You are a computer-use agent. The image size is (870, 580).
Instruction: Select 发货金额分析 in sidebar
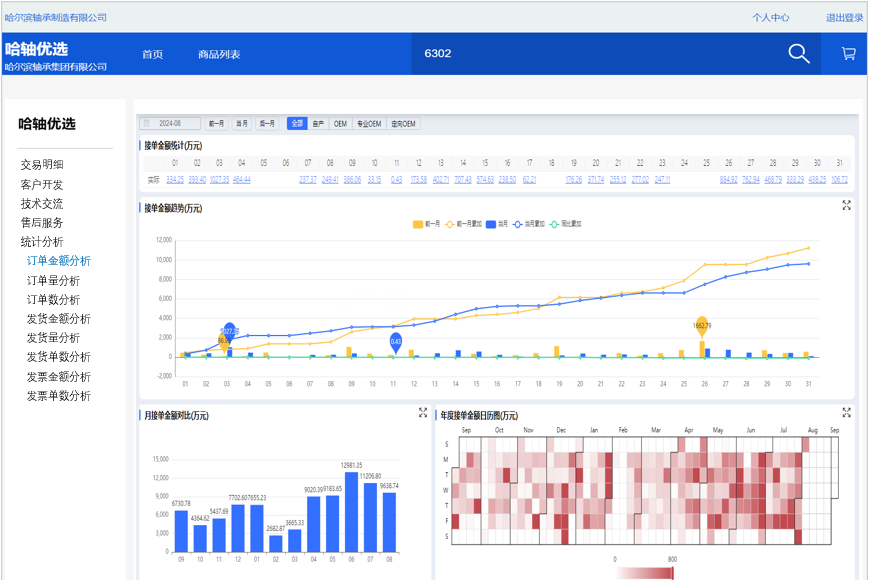pyautogui.click(x=59, y=319)
